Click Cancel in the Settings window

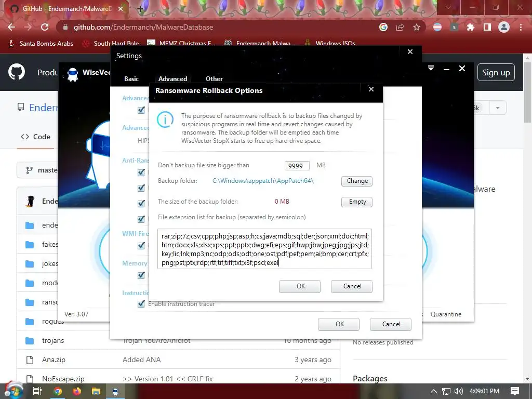click(x=391, y=324)
